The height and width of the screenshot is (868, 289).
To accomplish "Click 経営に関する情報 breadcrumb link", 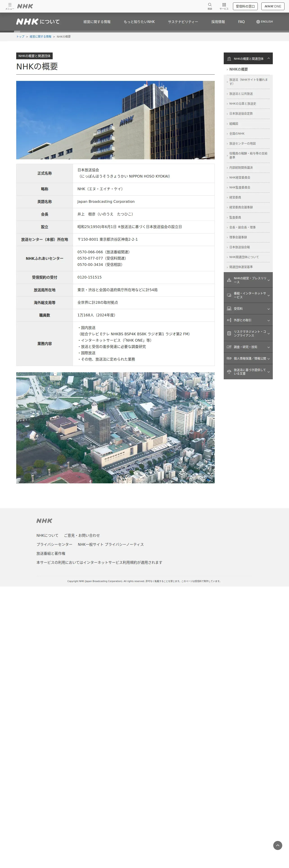I will (40, 36).
